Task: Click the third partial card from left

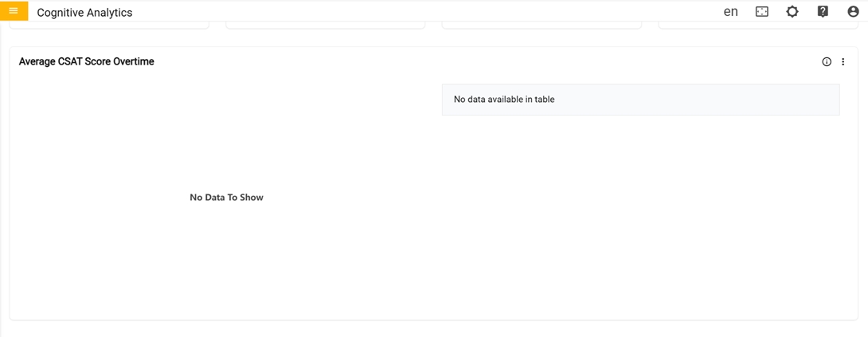Action: 542,25
